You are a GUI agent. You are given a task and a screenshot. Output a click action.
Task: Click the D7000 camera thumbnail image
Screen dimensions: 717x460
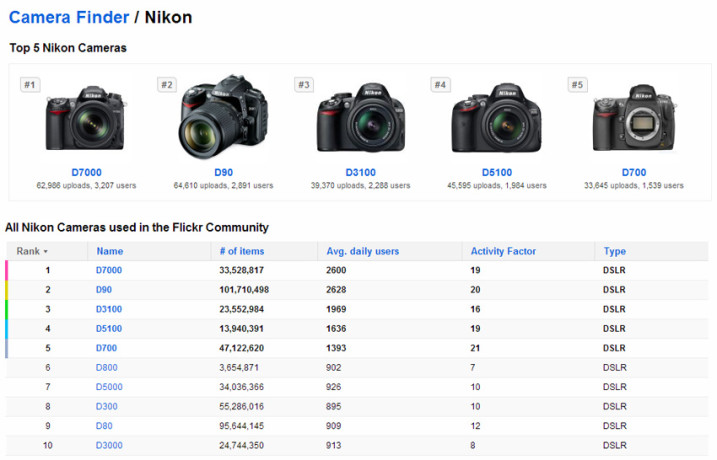tap(86, 118)
